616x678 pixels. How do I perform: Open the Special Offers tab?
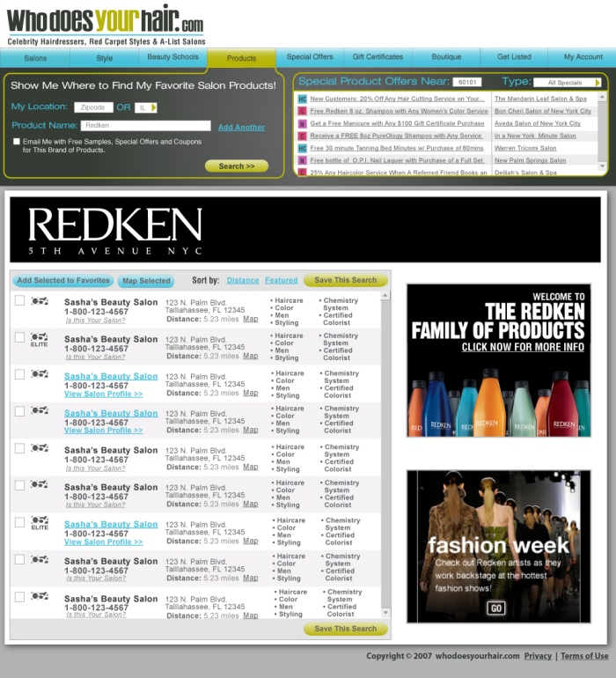[x=310, y=57]
